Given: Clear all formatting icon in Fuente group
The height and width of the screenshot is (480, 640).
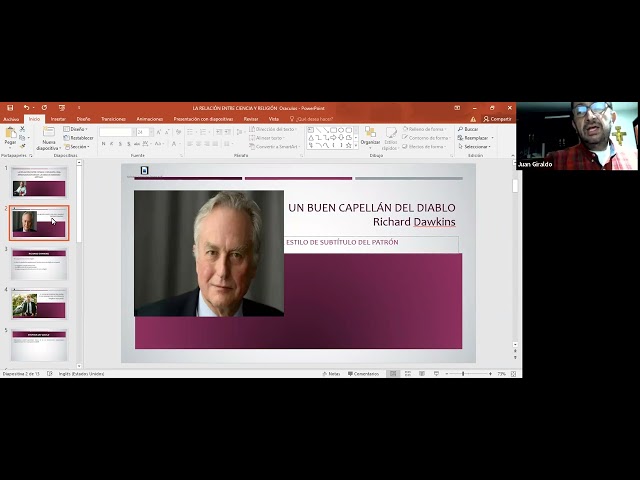Looking at the screenshot, I should 178,132.
